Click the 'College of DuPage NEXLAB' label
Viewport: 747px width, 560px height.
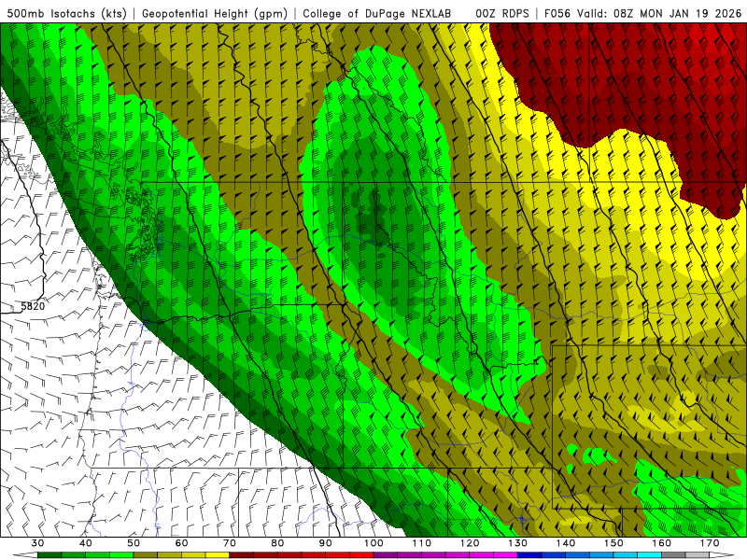pyautogui.click(x=377, y=13)
